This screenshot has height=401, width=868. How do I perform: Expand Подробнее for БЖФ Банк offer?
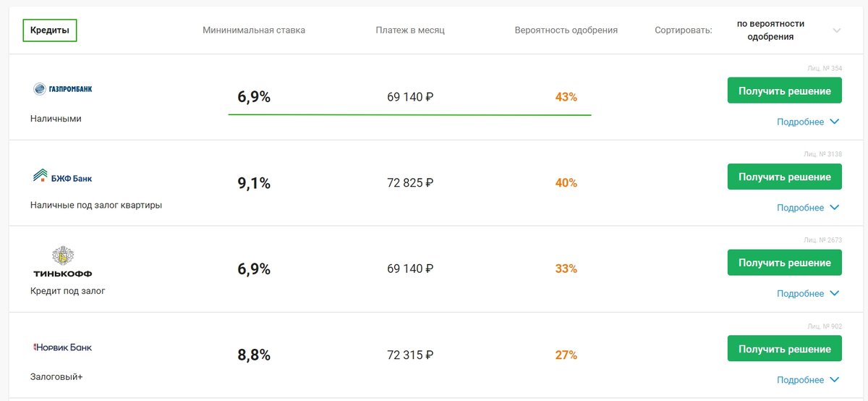(808, 208)
